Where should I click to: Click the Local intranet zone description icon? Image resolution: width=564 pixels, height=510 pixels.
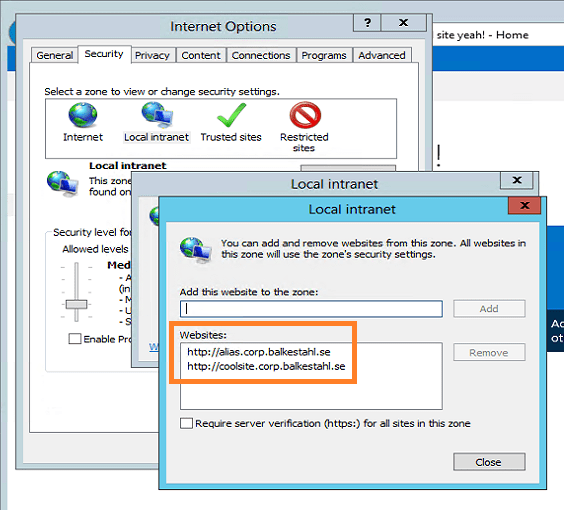(x=63, y=183)
